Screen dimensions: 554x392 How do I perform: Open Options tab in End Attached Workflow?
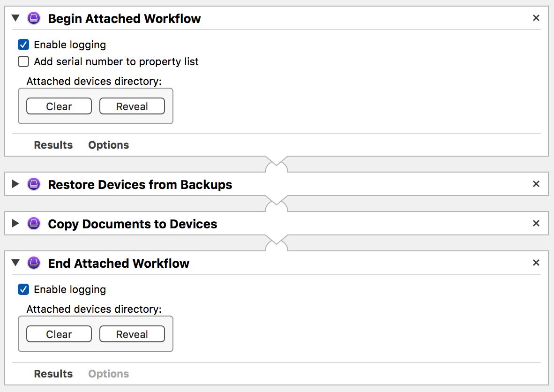click(x=108, y=374)
